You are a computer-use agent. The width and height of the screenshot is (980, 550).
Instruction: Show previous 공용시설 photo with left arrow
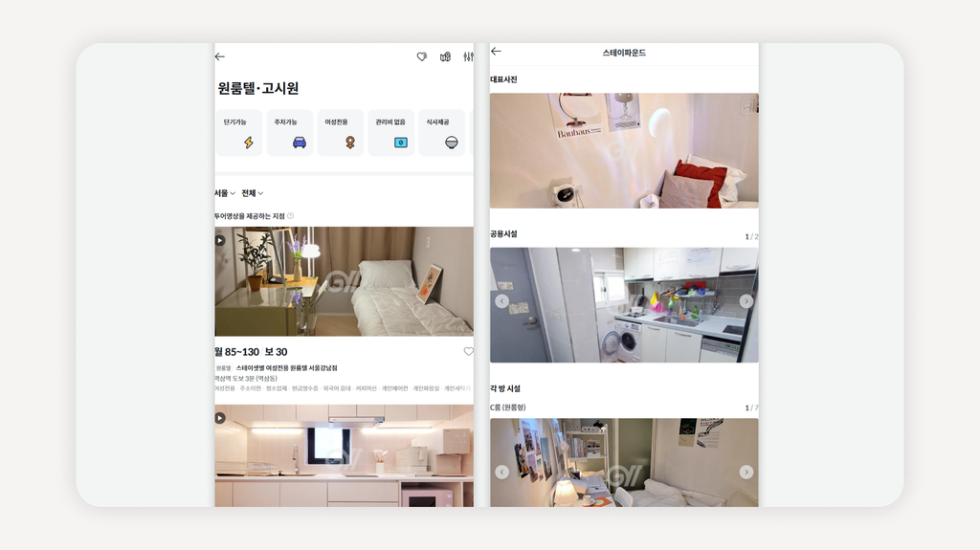[501, 301]
